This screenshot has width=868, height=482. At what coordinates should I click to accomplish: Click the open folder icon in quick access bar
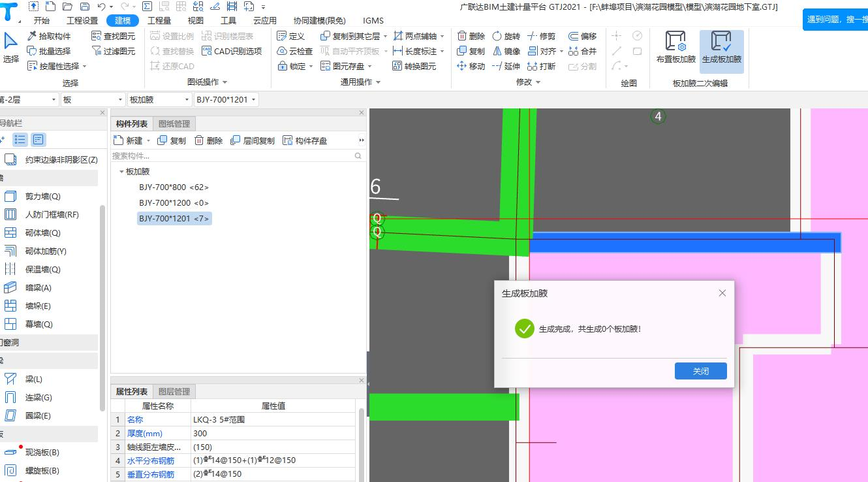(x=67, y=7)
